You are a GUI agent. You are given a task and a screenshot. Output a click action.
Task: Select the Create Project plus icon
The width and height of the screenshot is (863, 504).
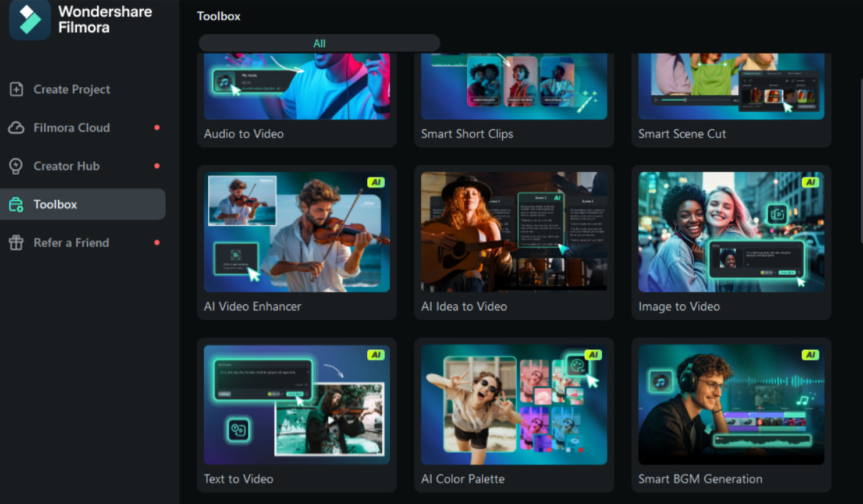(x=16, y=89)
